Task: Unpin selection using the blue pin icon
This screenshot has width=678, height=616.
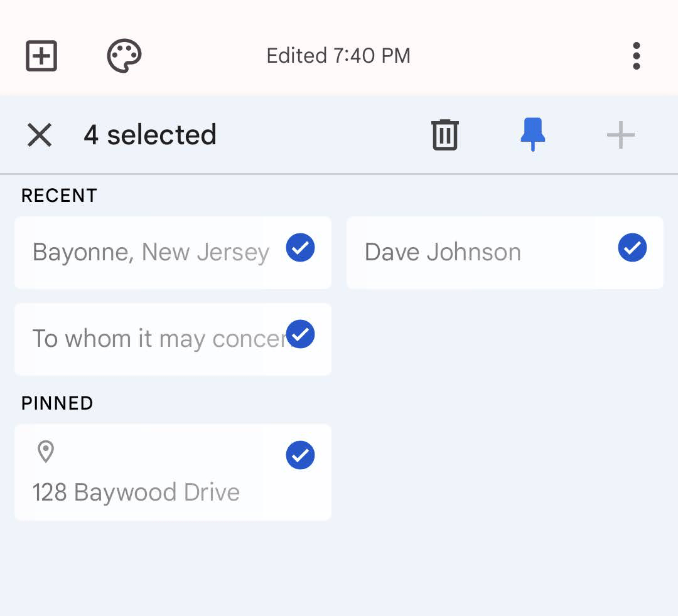Action: click(x=532, y=134)
